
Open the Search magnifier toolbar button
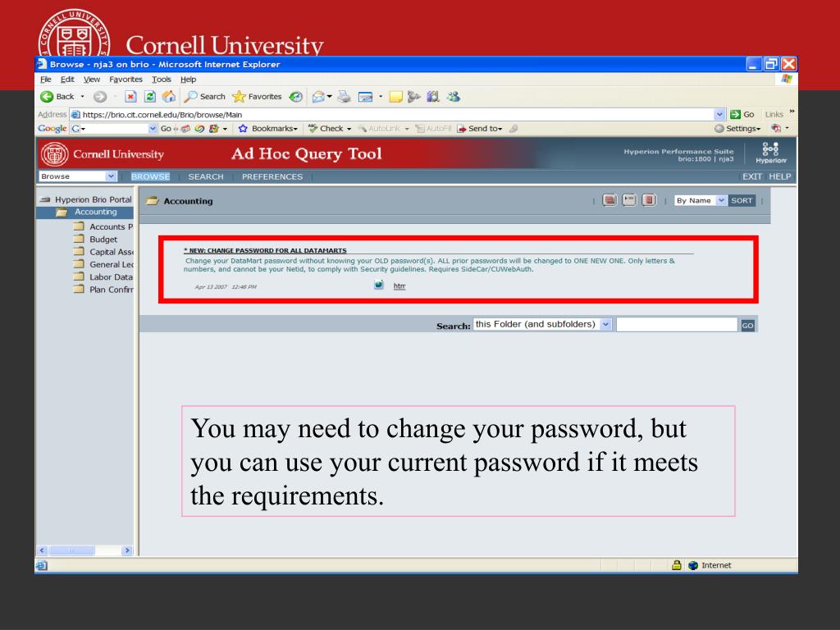tap(204, 97)
